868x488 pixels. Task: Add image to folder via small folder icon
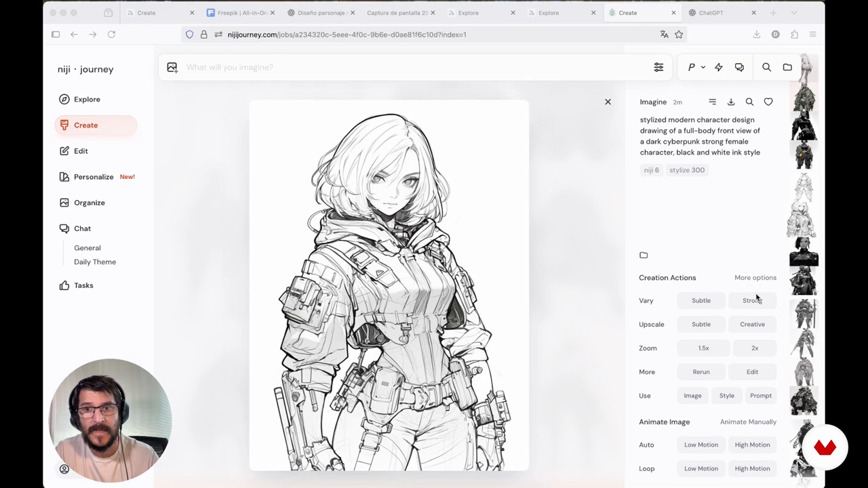pyautogui.click(x=644, y=255)
